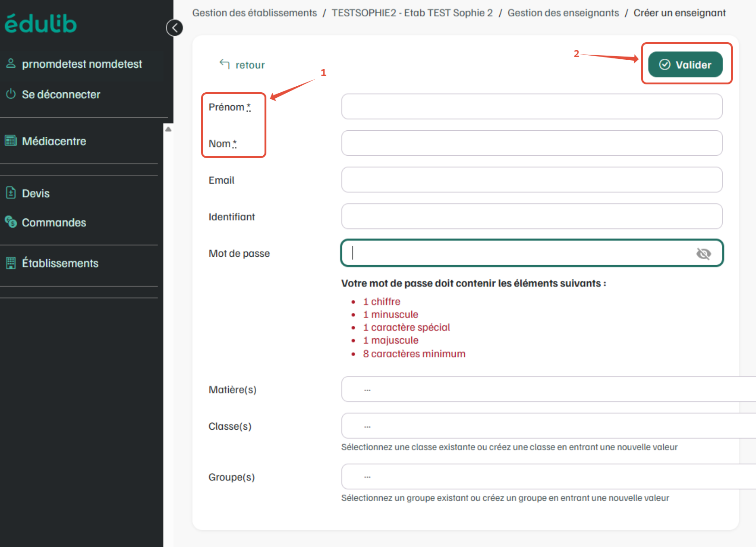Screen dimensions: 756x547
Task: Click the Établissements building icon
Action: (11, 263)
